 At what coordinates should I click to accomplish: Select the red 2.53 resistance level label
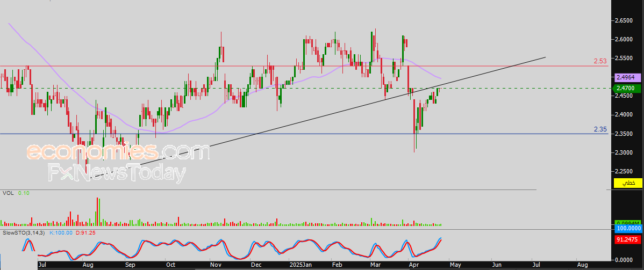click(600, 61)
